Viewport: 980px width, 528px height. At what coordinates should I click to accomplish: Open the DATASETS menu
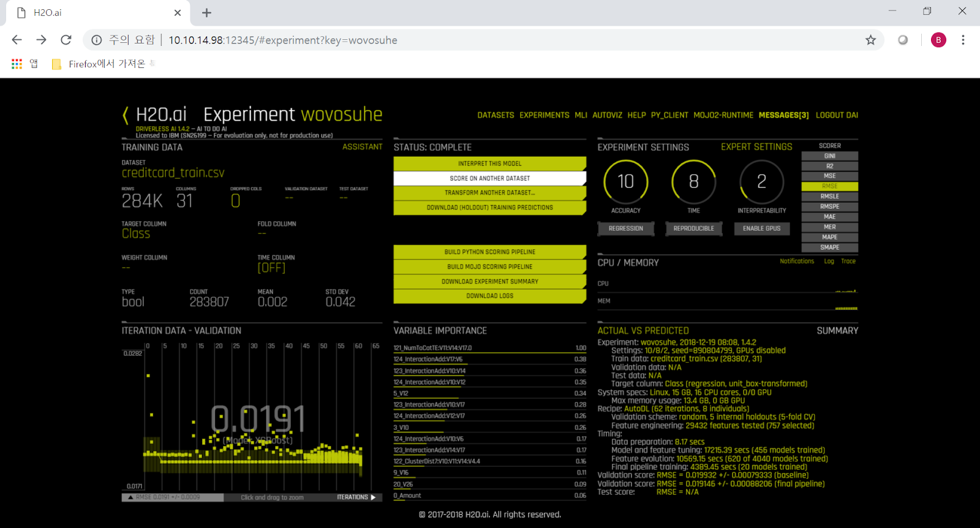[x=496, y=115]
